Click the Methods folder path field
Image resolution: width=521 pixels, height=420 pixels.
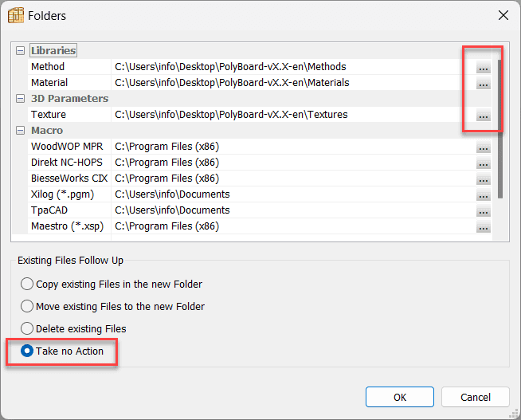[x=292, y=67]
